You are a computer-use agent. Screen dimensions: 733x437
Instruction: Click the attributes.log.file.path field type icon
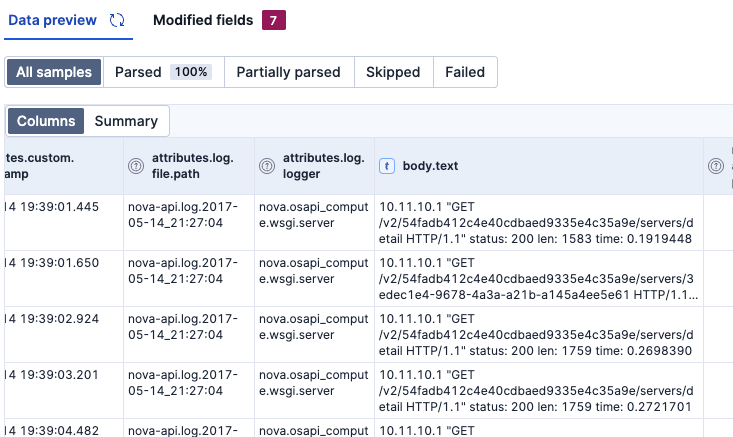pyautogui.click(x=137, y=166)
